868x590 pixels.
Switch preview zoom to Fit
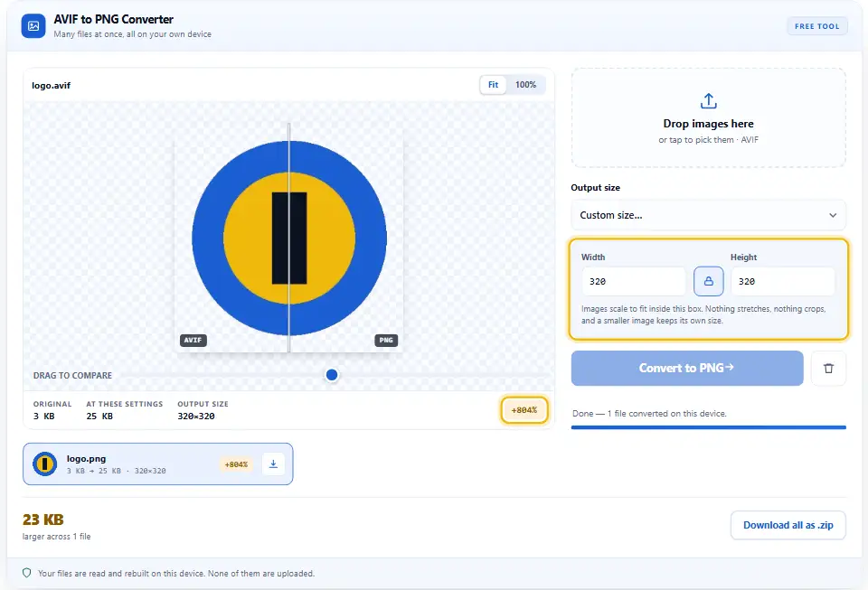pyautogui.click(x=493, y=85)
